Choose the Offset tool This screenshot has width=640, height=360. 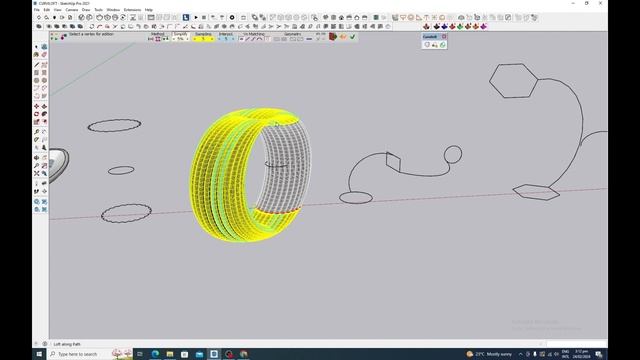44,122
